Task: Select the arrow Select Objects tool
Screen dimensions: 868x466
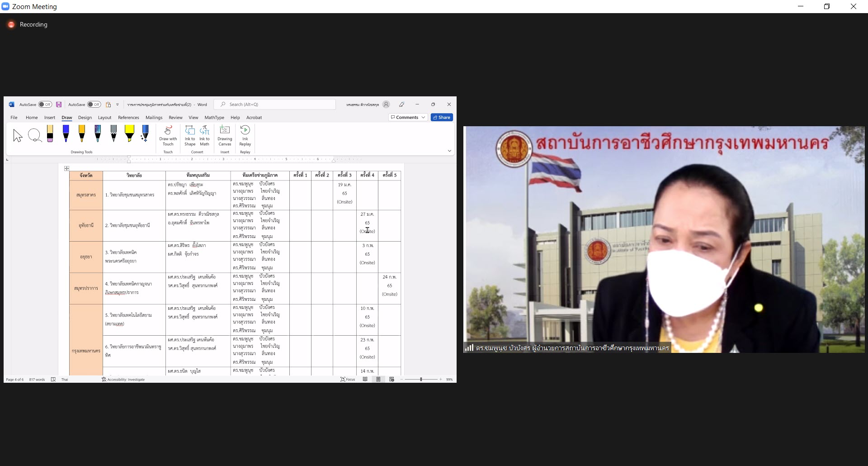Action: 18,135
